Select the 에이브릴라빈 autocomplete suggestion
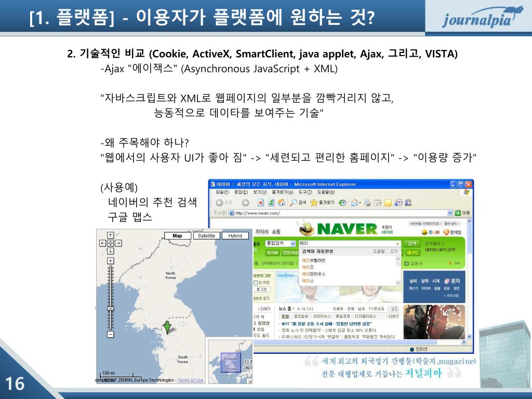532x399 pixels. click(313, 260)
